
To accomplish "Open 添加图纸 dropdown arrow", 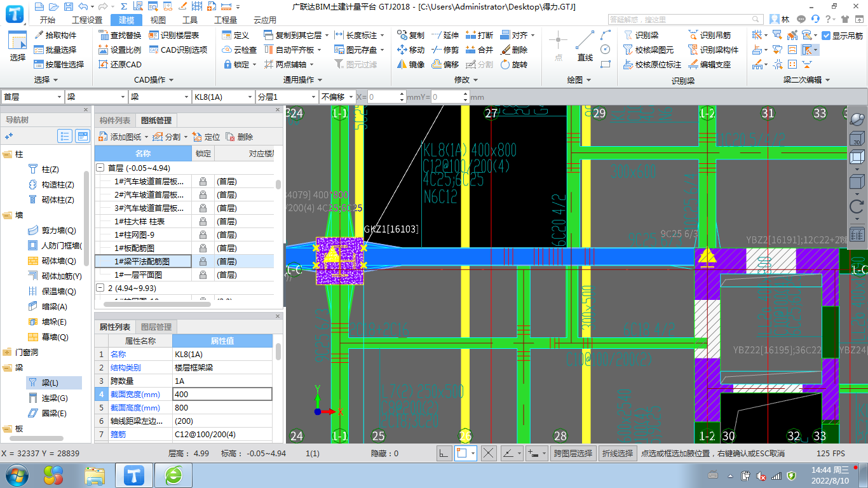I will pos(146,137).
